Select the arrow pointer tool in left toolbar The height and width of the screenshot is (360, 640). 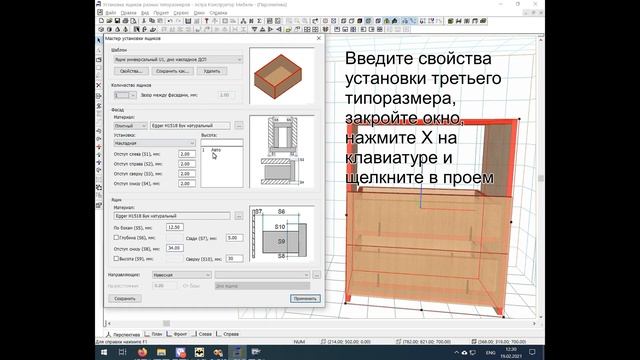99,40
